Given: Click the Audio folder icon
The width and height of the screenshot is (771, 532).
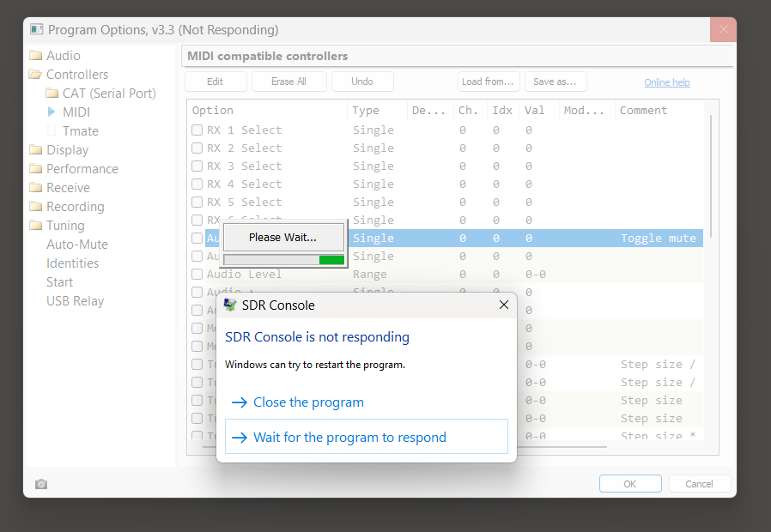Looking at the screenshot, I should pyautogui.click(x=35, y=56).
